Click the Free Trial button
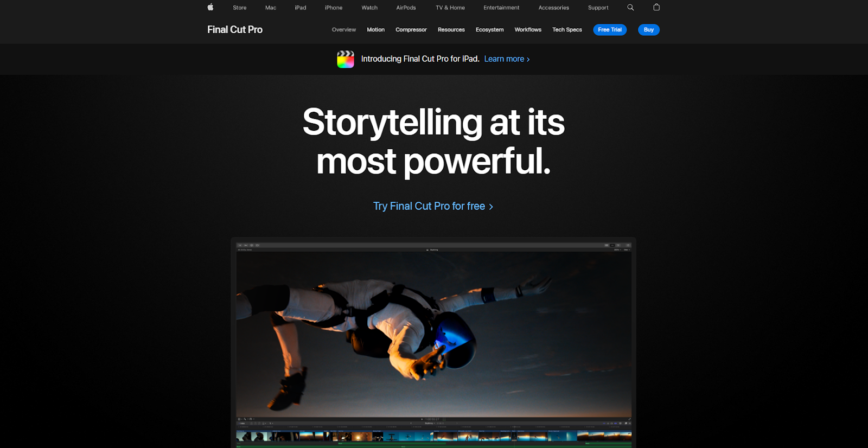 coord(610,30)
